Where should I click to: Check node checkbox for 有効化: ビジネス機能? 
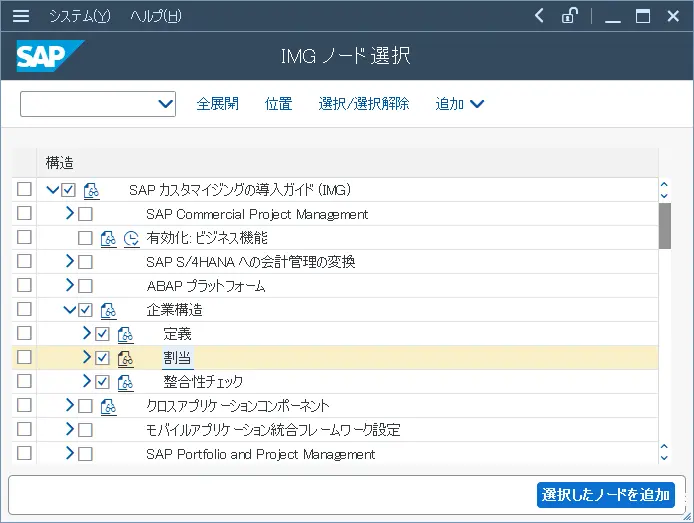(x=85, y=238)
